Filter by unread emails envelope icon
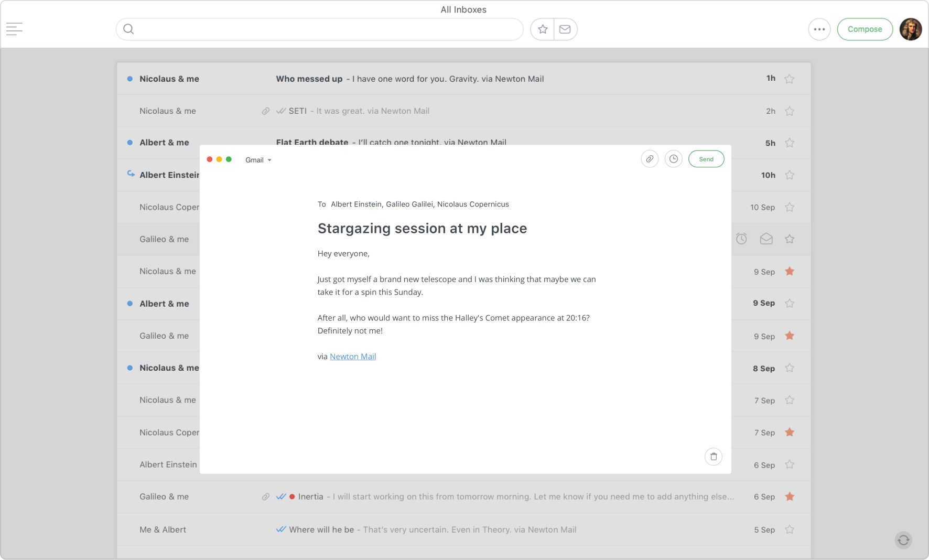This screenshot has width=929, height=560. [565, 29]
